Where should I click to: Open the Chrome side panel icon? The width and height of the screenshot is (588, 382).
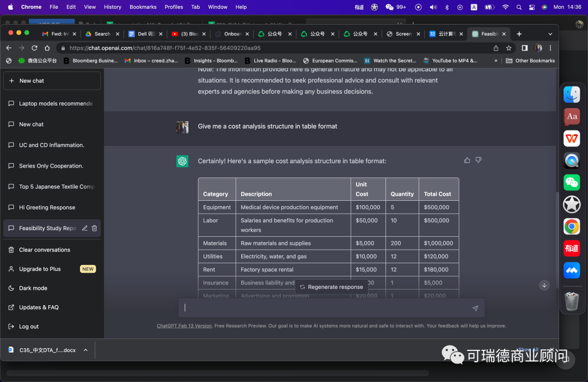[525, 48]
